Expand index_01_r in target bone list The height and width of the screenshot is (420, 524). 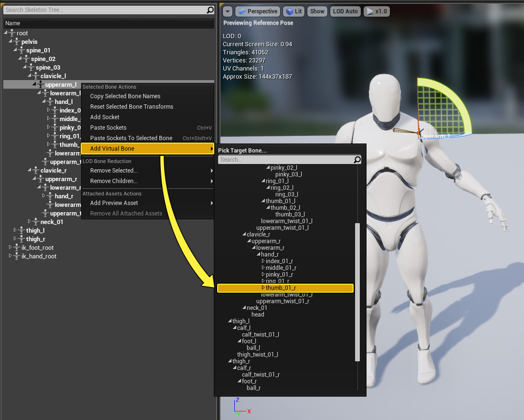pyautogui.click(x=263, y=261)
